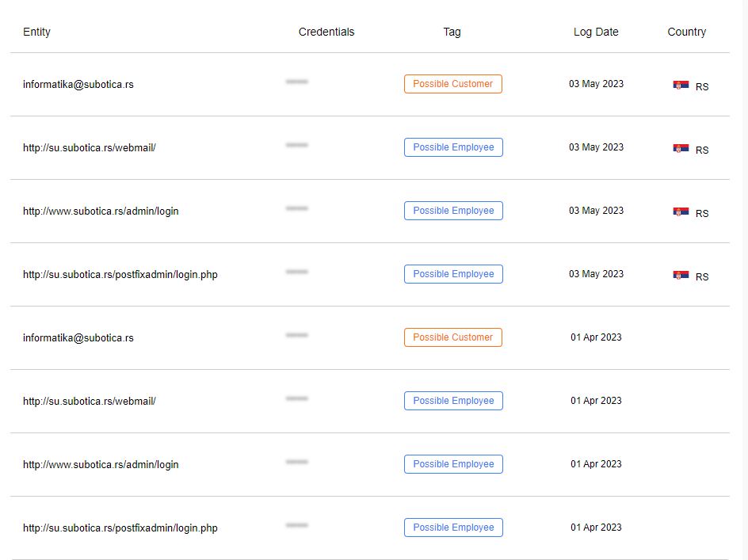Click Possible Employee tag for webmail 03 May

(x=454, y=147)
